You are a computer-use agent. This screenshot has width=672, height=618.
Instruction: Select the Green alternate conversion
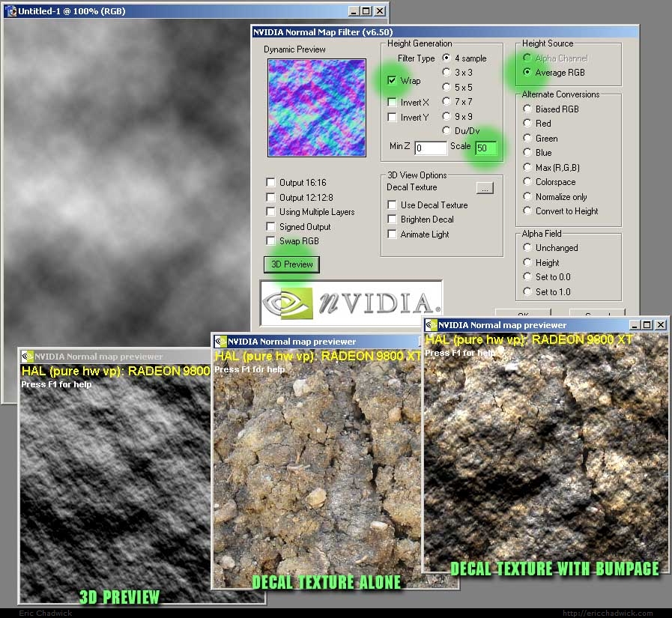pos(527,138)
